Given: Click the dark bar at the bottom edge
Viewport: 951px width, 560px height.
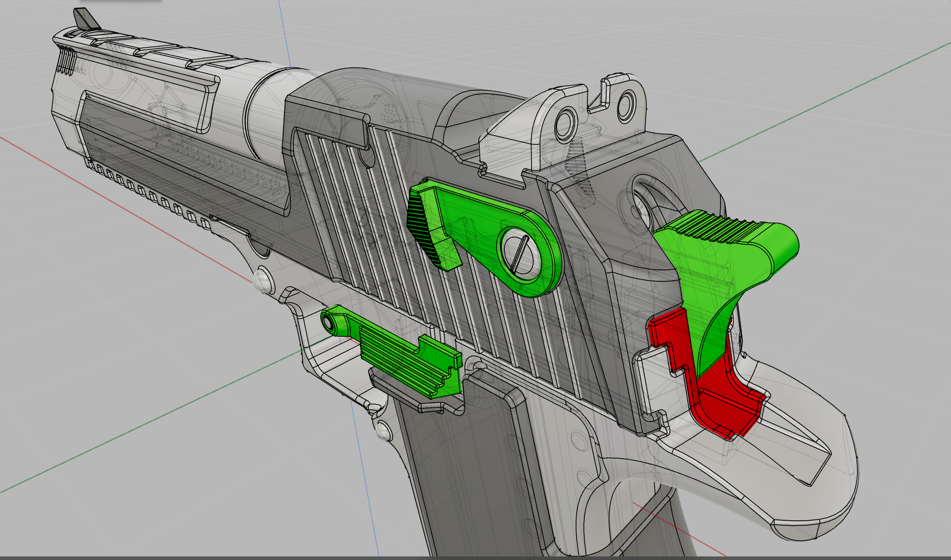Looking at the screenshot, I should point(475,558).
